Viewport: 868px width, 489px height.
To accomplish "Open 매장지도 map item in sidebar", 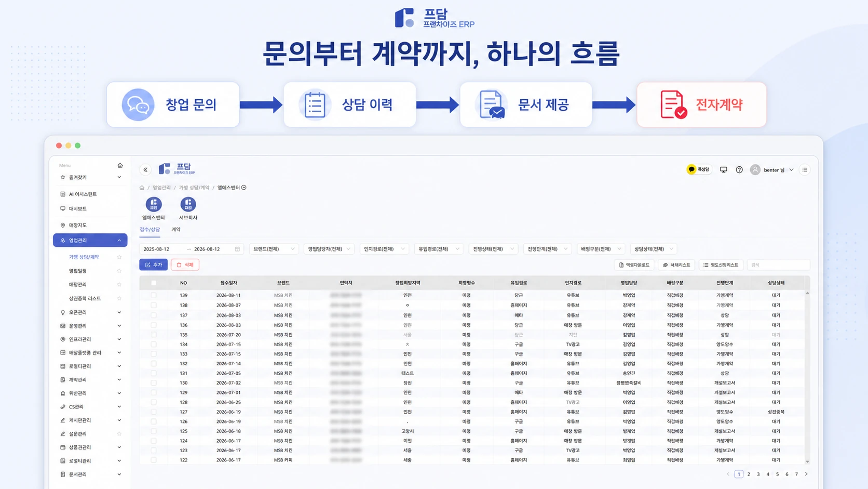I will (x=78, y=225).
